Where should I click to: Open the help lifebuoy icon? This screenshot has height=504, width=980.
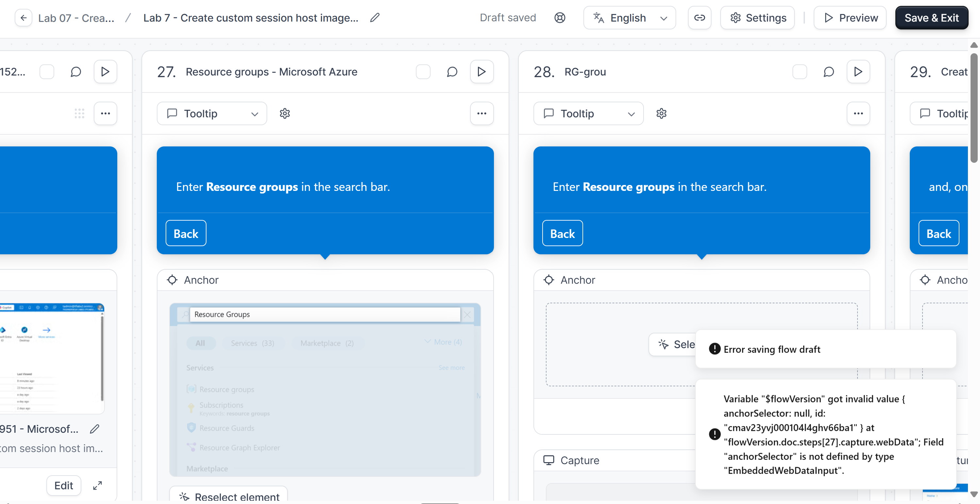point(560,18)
